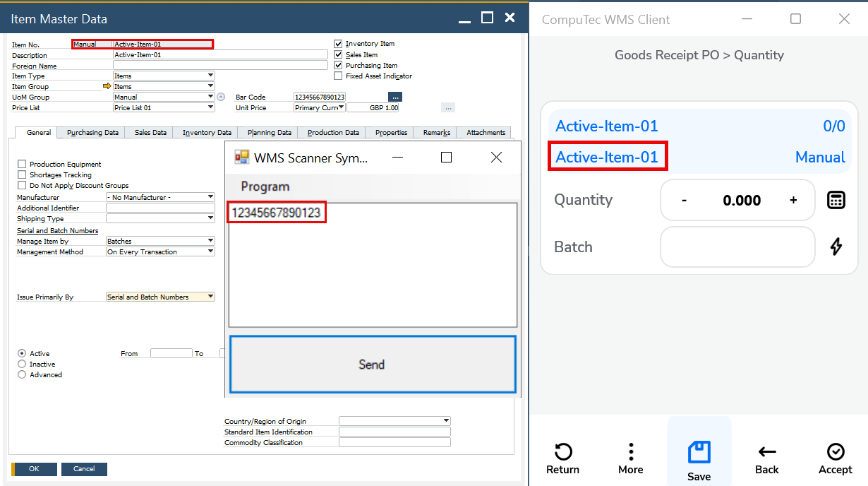Switch to the Purchasing Data tab

[x=92, y=133]
